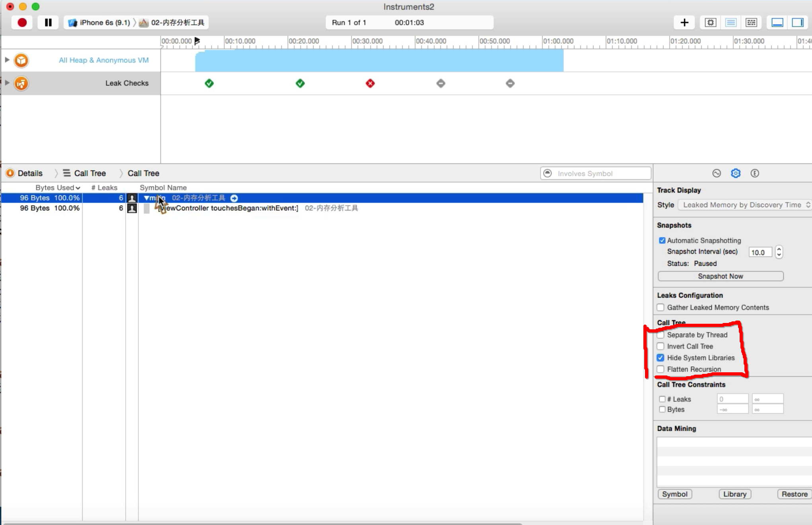Select Details in the navigation path bar
Viewport: 812px width, 525px height.
tap(30, 173)
